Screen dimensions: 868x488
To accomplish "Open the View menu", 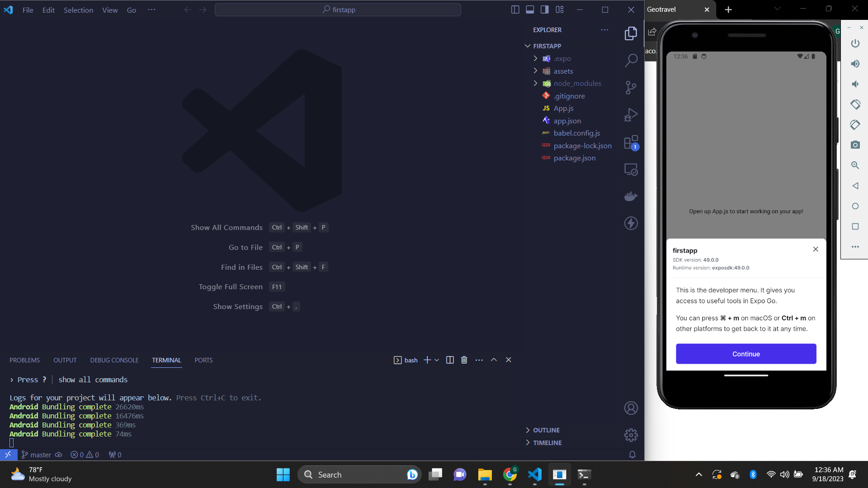I will coord(110,10).
